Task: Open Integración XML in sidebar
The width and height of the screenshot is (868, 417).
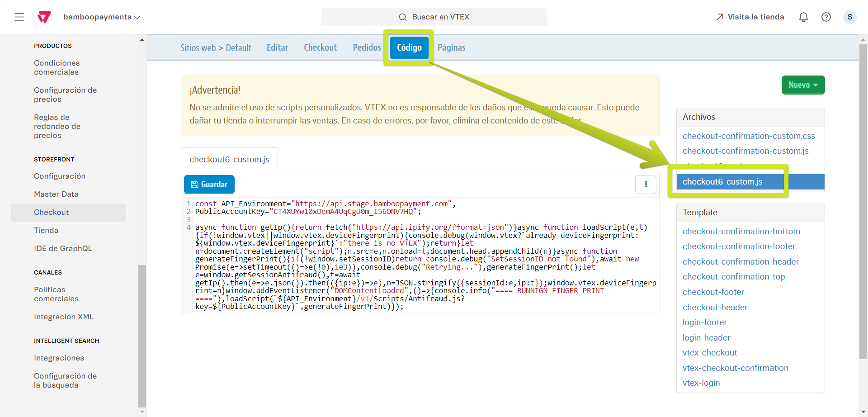Action: tap(64, 317)
